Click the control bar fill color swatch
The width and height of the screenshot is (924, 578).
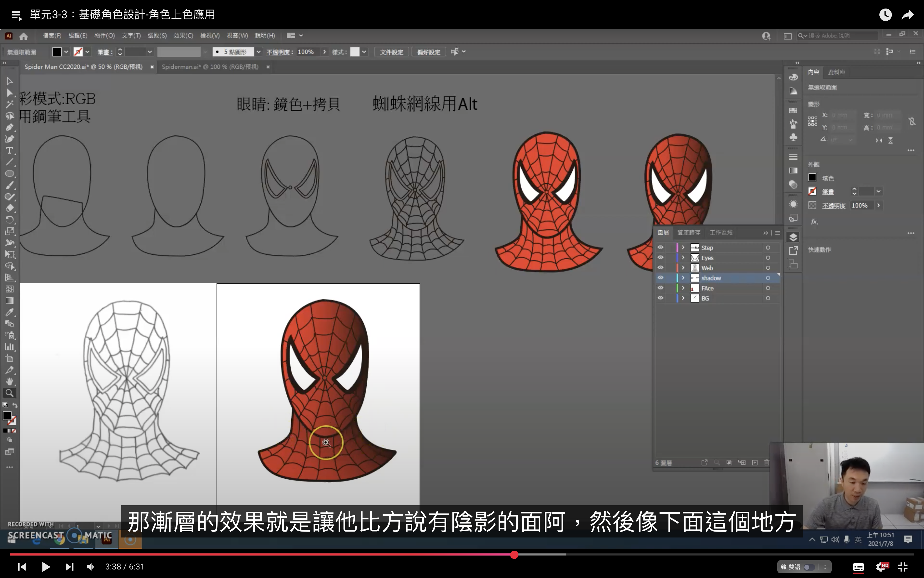point(56,52)
